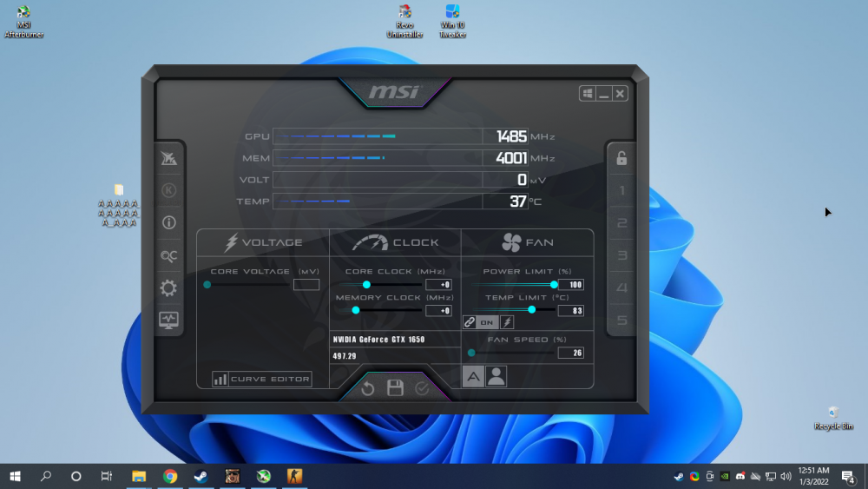
Task: Click the Temp Limit value field
Action: click(x=571, y=311)
